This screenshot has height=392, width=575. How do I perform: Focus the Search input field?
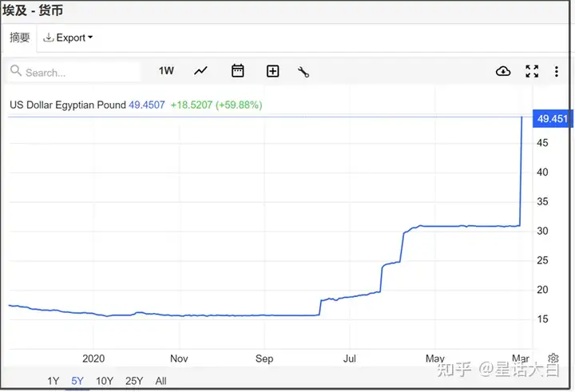tap(74, 72)
